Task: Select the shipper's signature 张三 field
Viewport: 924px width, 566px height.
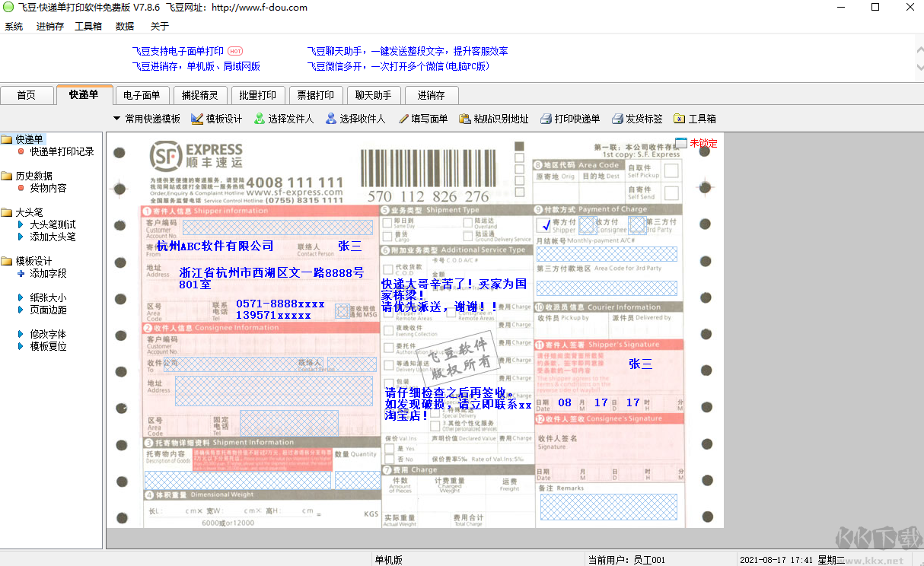Action: [640, 364]
